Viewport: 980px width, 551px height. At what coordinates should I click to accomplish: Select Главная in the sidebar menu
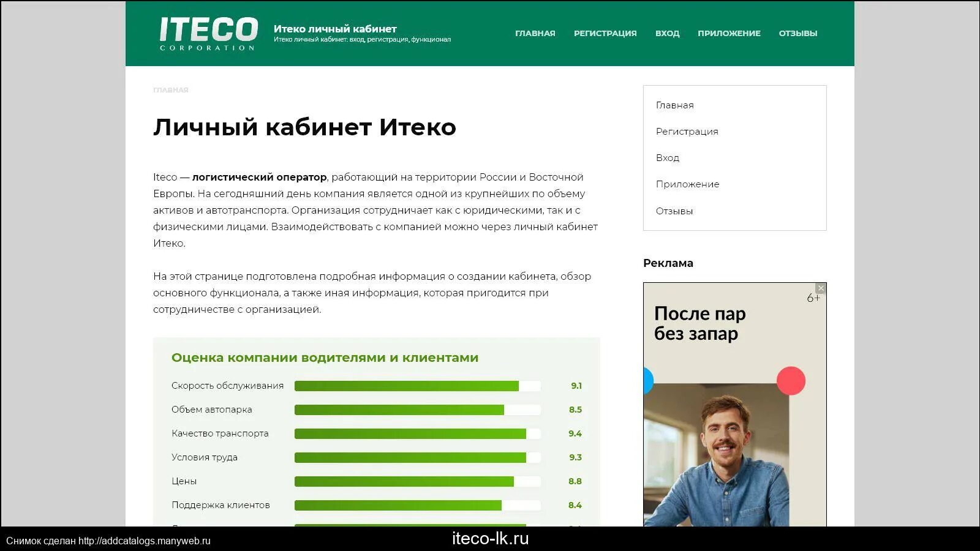click(x=674, y=105)
